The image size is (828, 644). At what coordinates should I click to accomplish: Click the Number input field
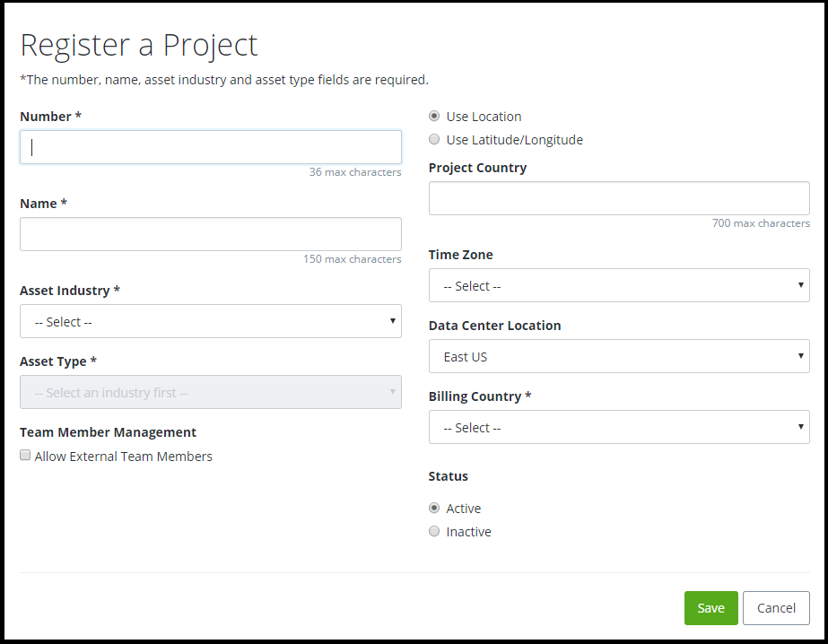click(210, 147)
